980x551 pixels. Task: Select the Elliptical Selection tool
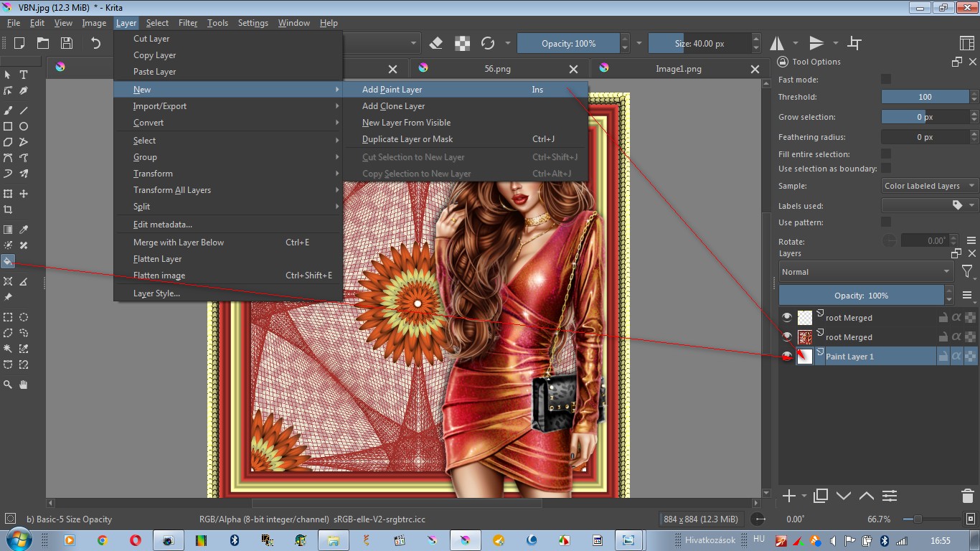click(x=24, y=317)
